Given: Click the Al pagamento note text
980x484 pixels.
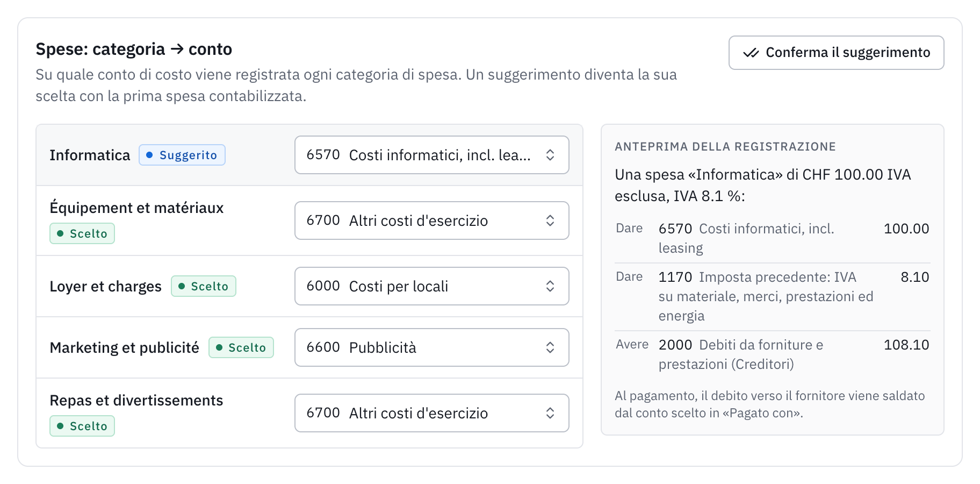Looking at the screenshot, I should (770, 404).
